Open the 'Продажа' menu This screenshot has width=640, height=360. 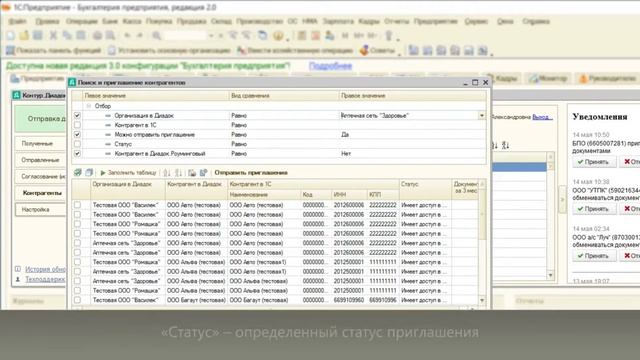tap(191, 21)
